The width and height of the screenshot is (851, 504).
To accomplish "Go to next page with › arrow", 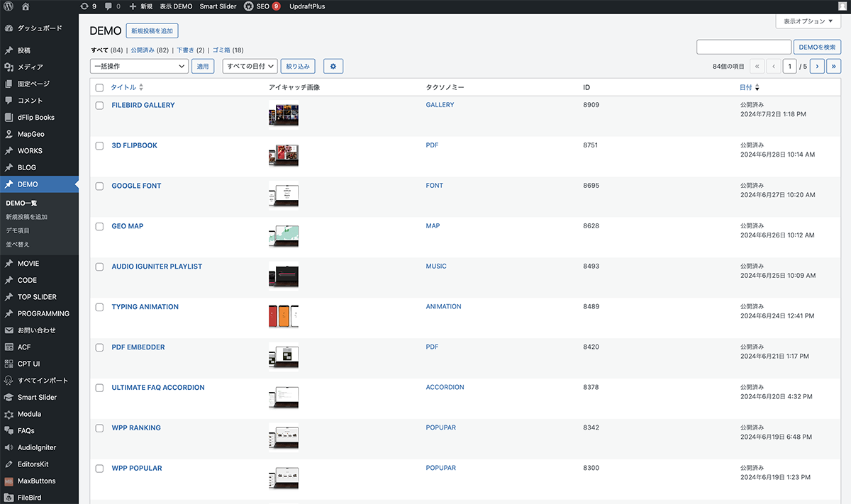I will [x=817, y=66].
